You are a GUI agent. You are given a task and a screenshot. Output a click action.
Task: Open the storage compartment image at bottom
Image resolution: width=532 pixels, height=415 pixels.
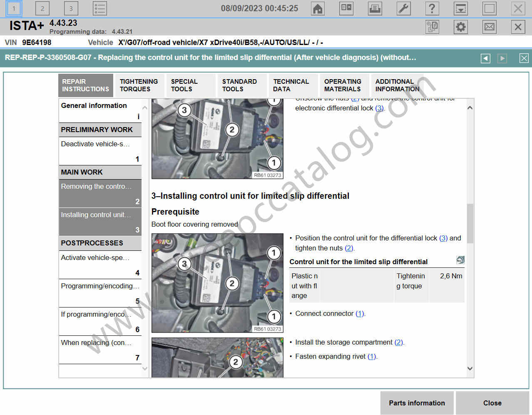click(217, 357)
